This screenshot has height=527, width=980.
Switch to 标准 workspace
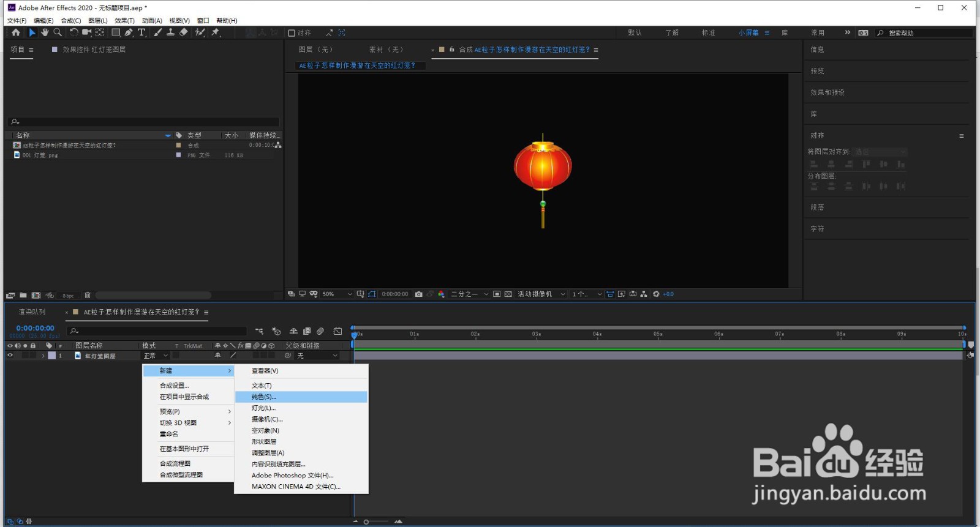click(709, 33)
